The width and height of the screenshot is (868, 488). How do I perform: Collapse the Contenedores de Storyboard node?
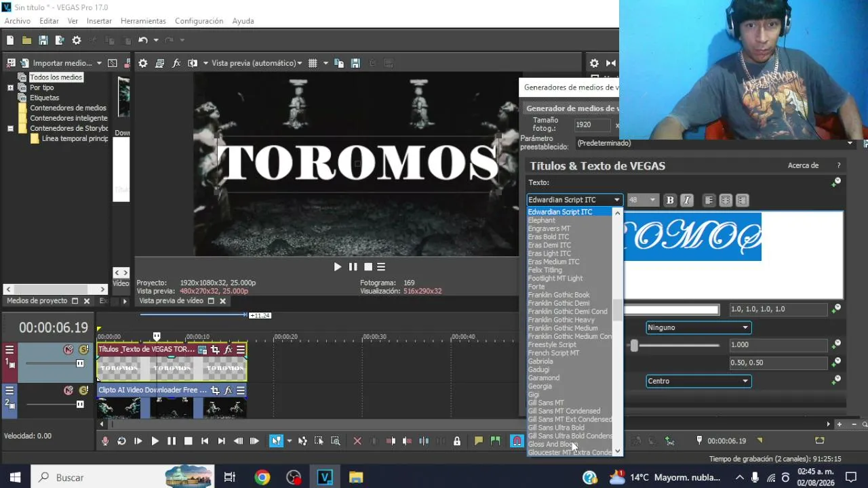(x=10, y=128)
